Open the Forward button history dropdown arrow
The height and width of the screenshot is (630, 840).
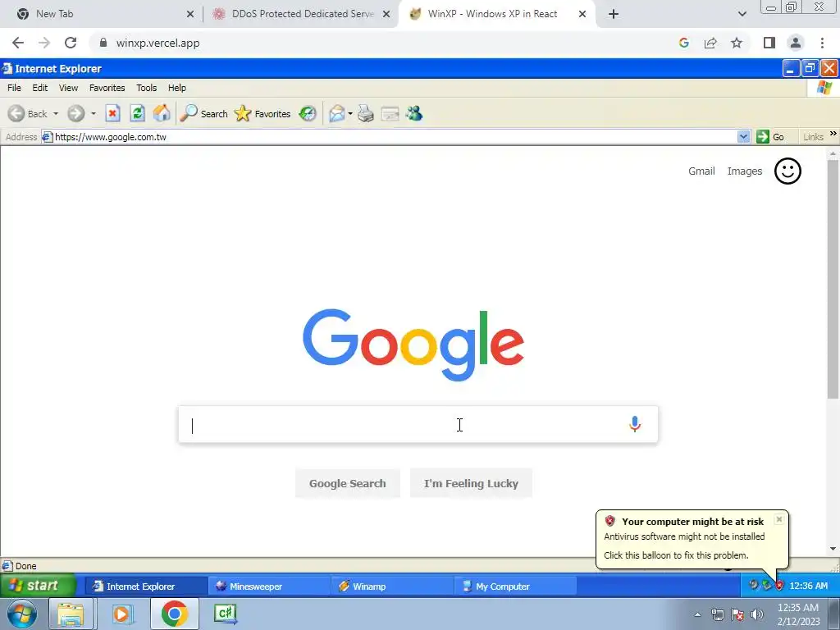click(94, 113)
